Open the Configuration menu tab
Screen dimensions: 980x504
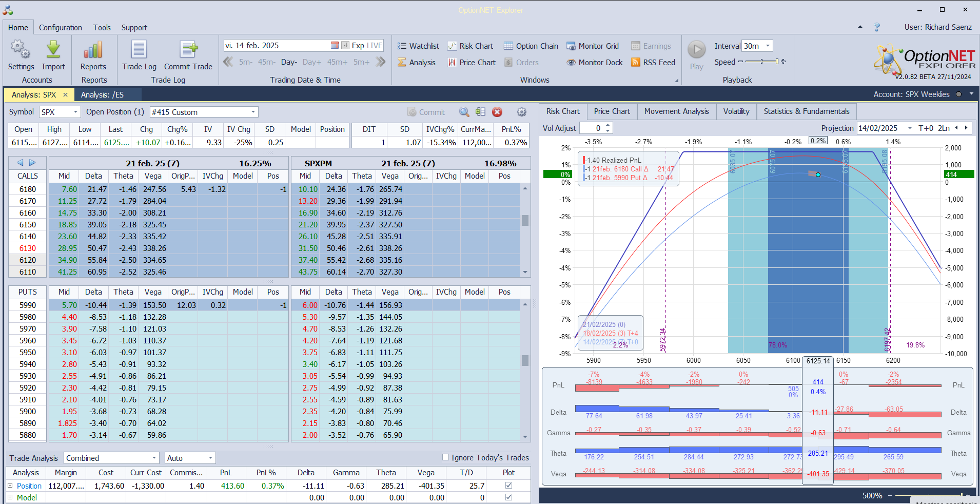[x=60, y=28]
